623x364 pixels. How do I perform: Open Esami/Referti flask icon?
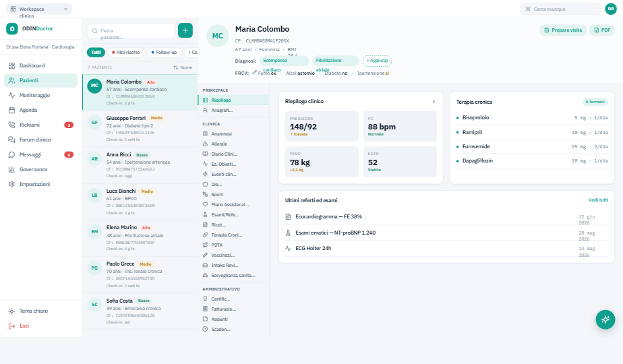[x=205, y=214]
